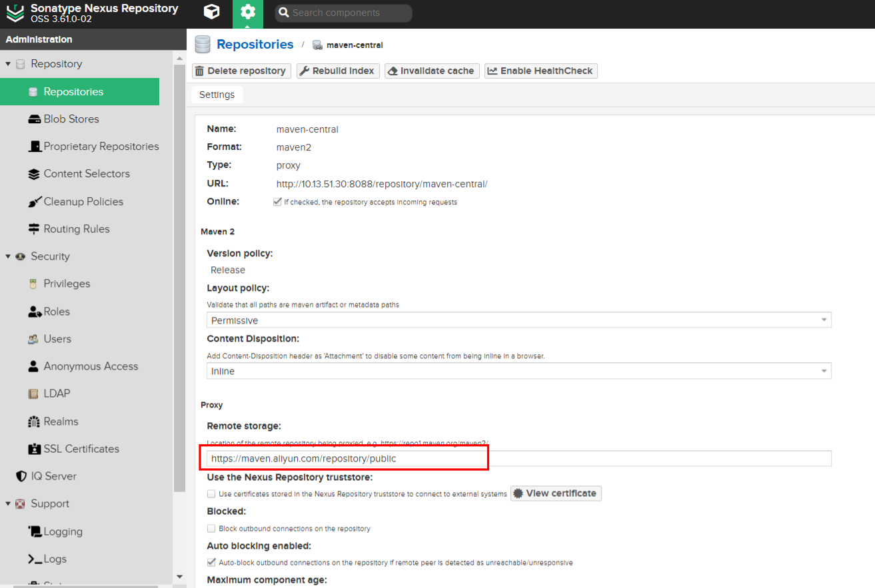Image resolution: width=875 pixels, height=588 pixels.
Task: Open the Browse cube icon in header
Action: pos(211,13)
